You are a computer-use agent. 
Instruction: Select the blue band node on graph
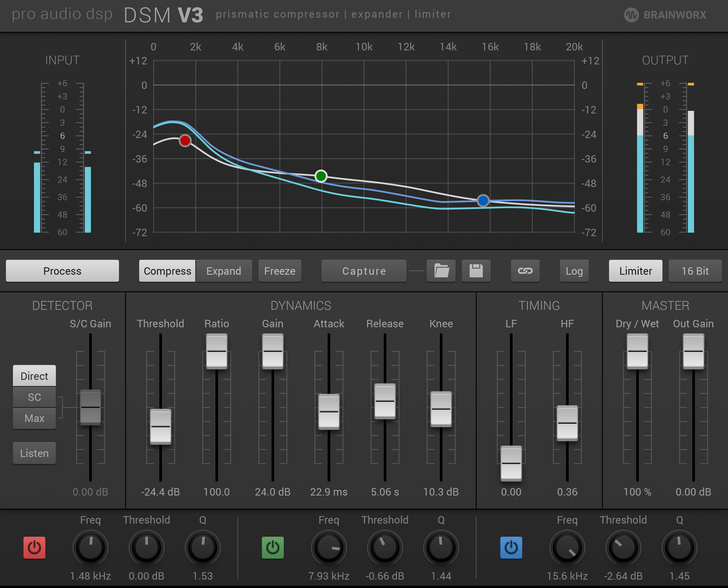tap(483, 200)
